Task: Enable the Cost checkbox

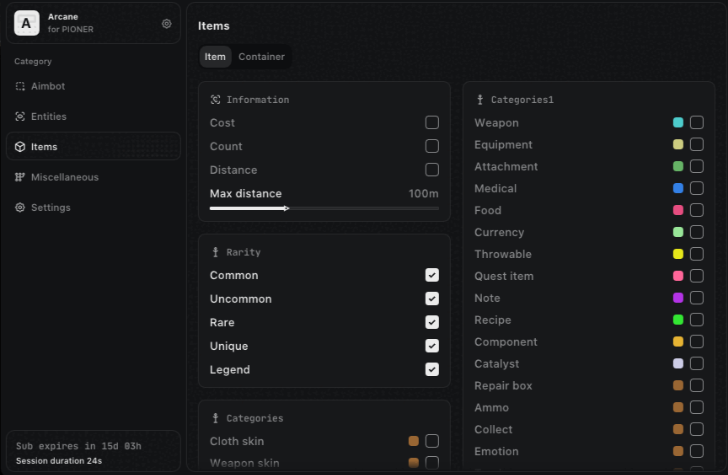Action: pyautogui.click(x=432, y=123)
